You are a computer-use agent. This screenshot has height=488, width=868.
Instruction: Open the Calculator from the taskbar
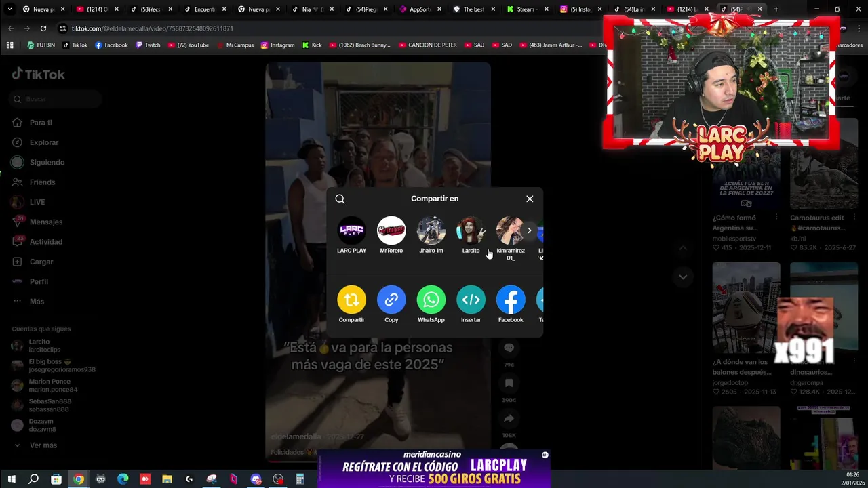pyautogui.click(x=300, y=479)
